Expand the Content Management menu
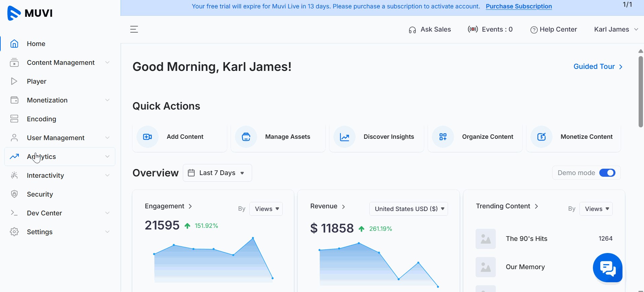This screenshot has width=644, height=292. click(x=60, y=62)
